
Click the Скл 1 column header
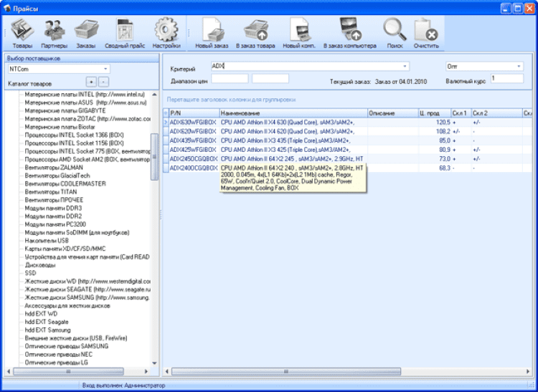(x=461, y=113)
